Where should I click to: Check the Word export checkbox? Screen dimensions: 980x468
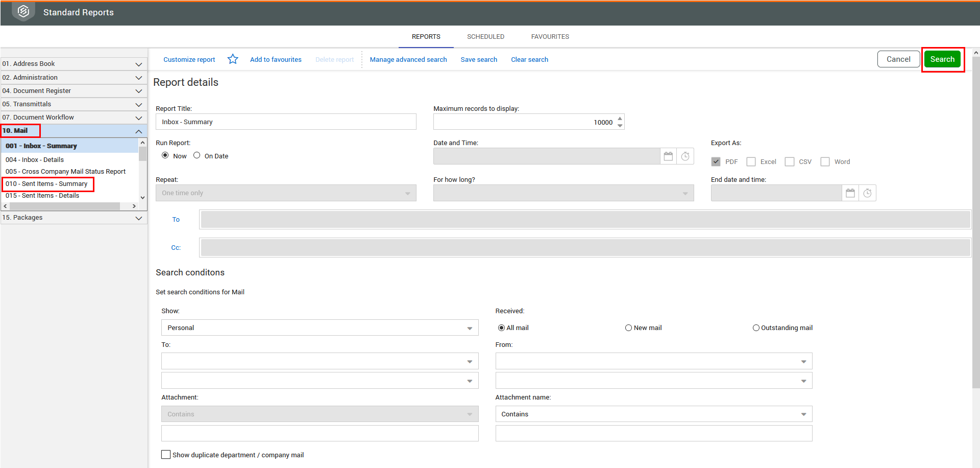825,162
